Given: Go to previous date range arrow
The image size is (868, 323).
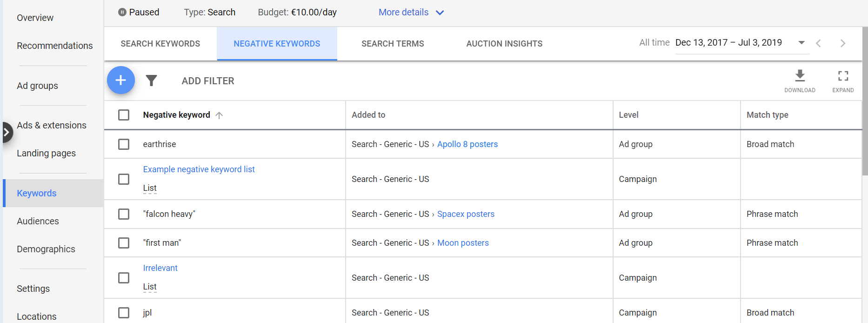Looking at the screenshot, I should 818,43.
